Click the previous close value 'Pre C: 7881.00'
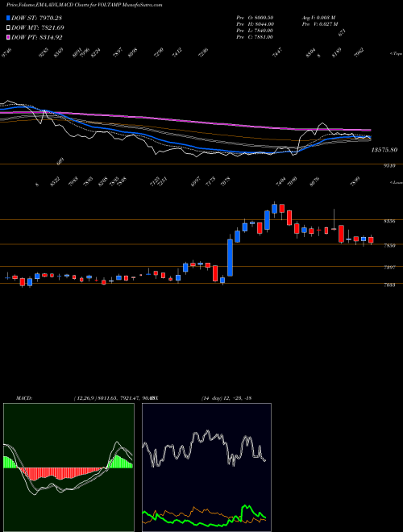The image size is (403, 532). (x=255, y=37)
